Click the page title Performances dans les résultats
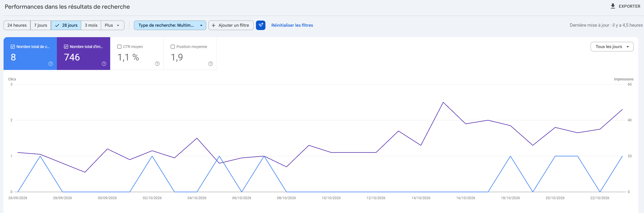The image size is (644, 213). point(67,7)
